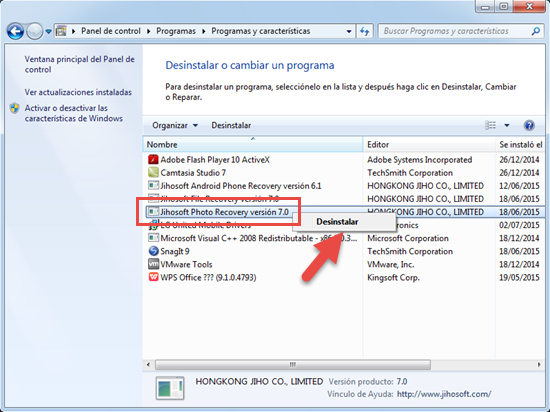Open the view options dropdown arrow
This screenshot has height=412, width=550.
click(507, 125)
